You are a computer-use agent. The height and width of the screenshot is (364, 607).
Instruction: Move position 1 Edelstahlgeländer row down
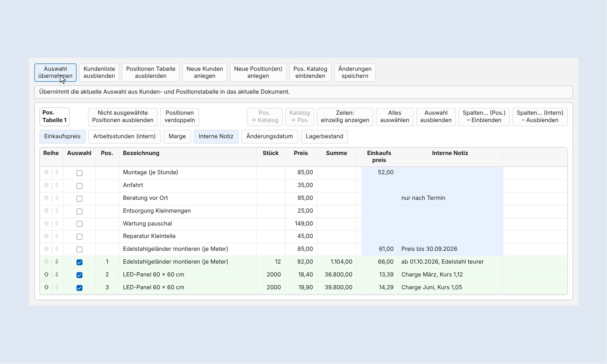coord(57,262)
